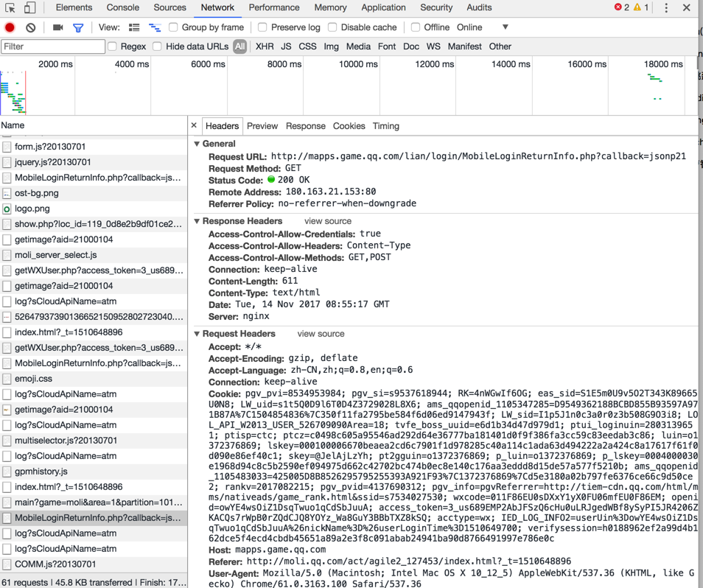This screenshot has height=588, width=703.
Task: Show the request Response tab
Action: [306, 126]
